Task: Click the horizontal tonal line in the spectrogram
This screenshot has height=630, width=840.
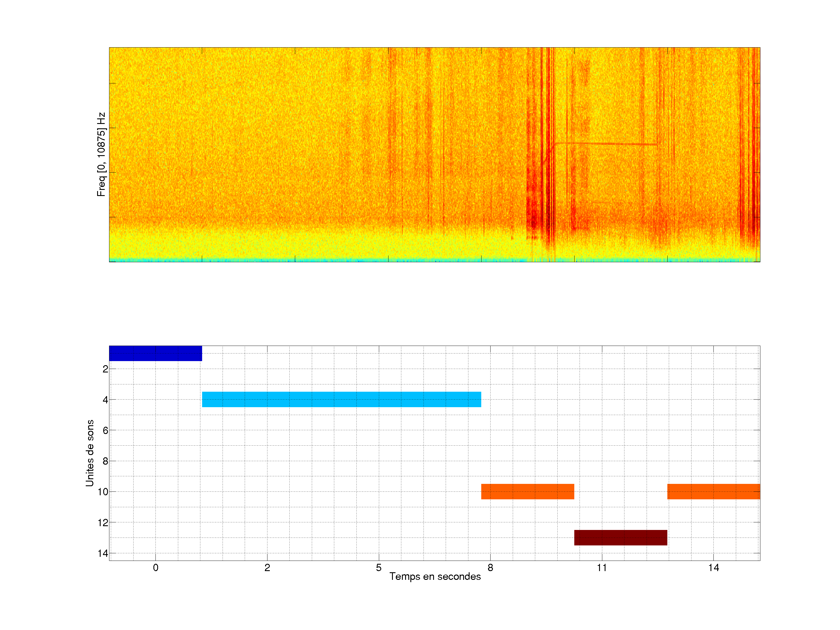Action: [608, 144]
